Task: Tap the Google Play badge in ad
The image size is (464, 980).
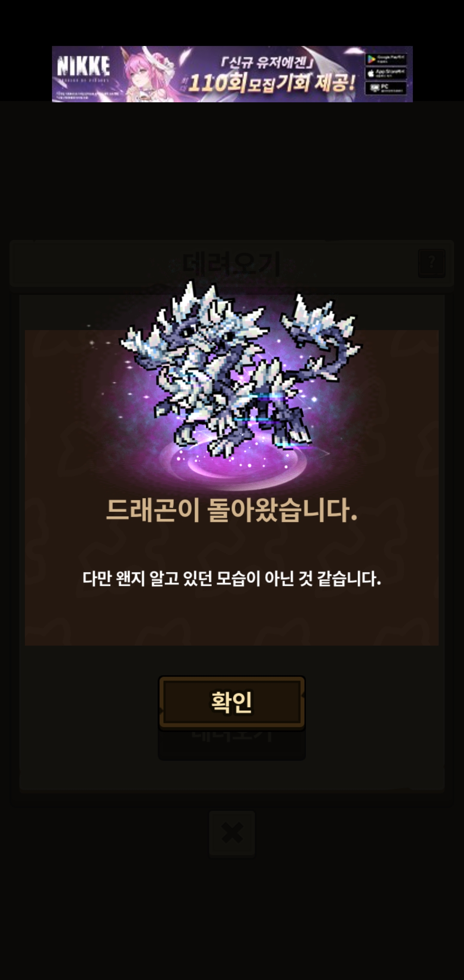Action: point(386,59)
